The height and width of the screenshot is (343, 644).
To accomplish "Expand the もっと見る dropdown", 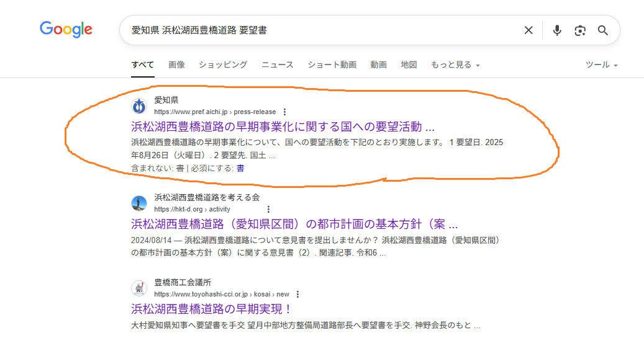I will [455, 65].
